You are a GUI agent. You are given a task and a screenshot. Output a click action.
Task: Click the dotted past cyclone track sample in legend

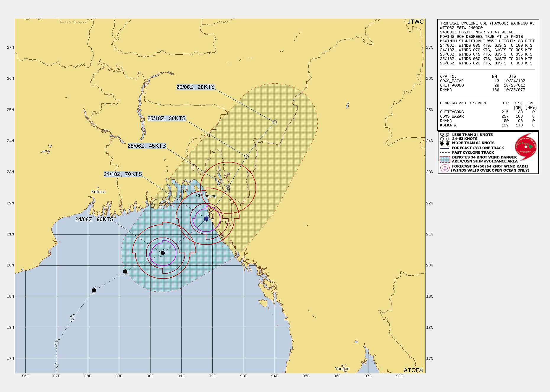tap(445, 153)
